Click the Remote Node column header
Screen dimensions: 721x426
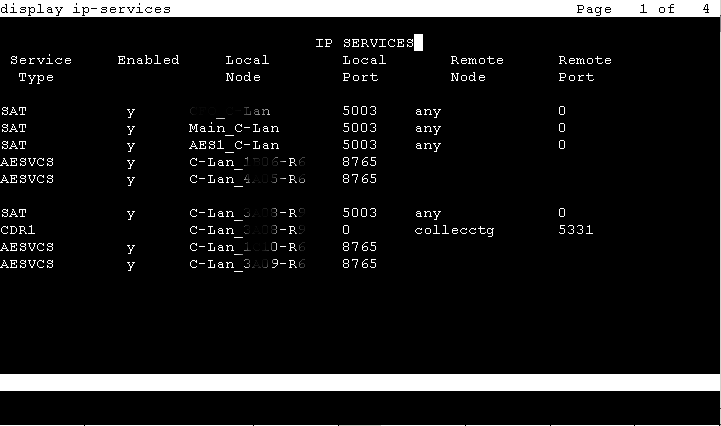(476, 68)
